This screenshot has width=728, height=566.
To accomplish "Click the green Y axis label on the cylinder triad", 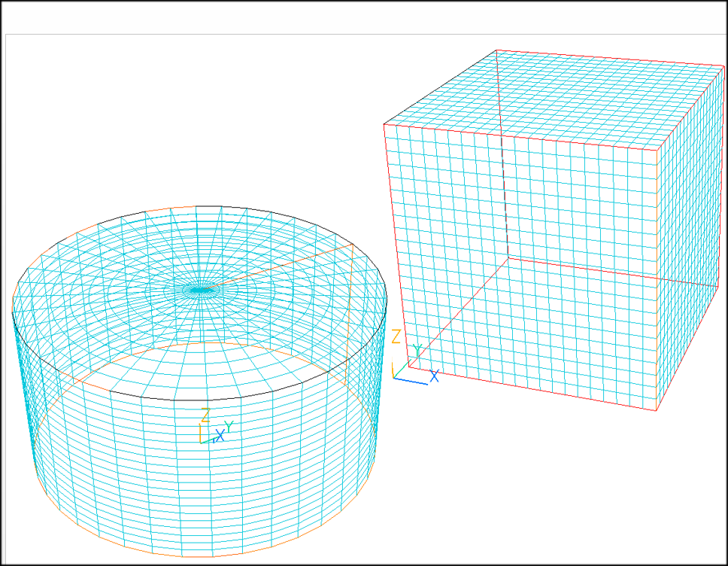I will point(229,427).
